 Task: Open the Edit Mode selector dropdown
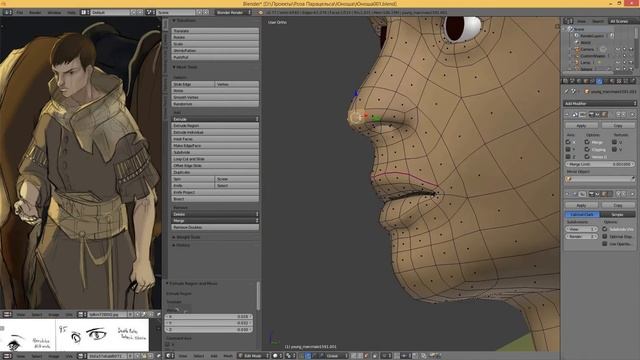253,356
